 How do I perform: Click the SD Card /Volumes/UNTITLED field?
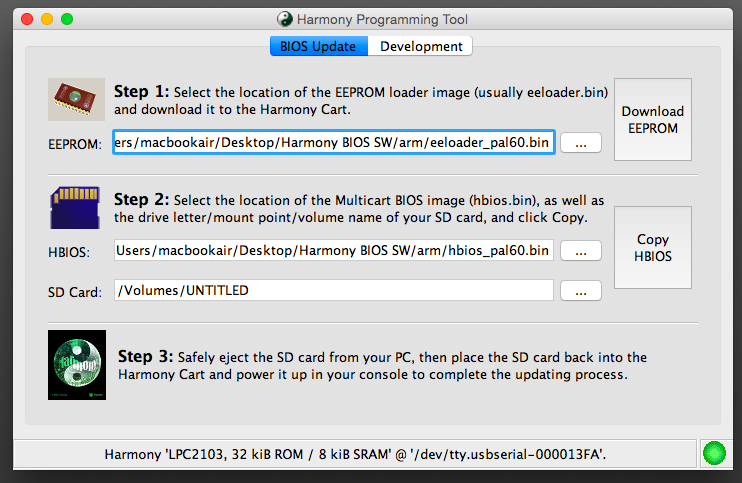tap(334, 290)
